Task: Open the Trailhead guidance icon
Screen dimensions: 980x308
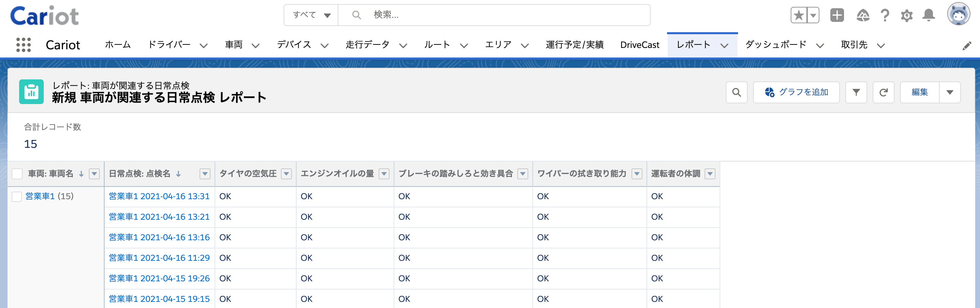Action: pyautogui.click(x=863, y=15)
